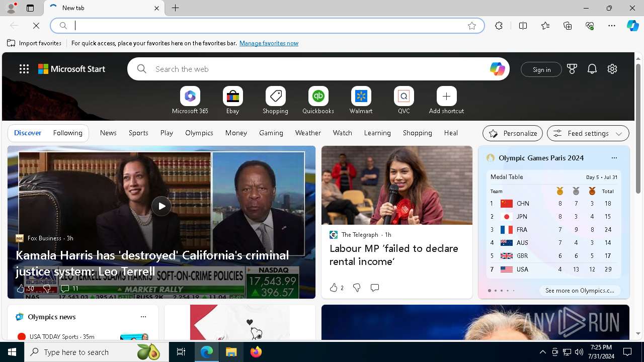This screenshot has height=362, width=644.
Task: Open the News category
Action: tap(108, 133)
